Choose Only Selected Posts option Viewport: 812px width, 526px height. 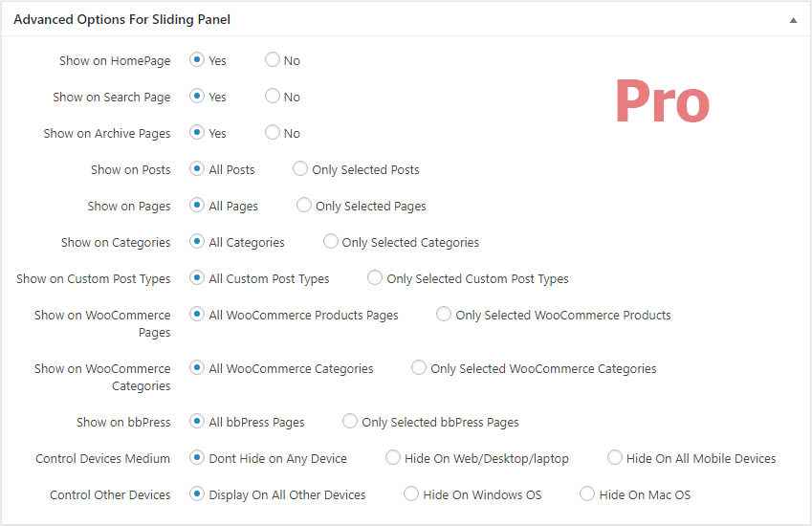300,168
